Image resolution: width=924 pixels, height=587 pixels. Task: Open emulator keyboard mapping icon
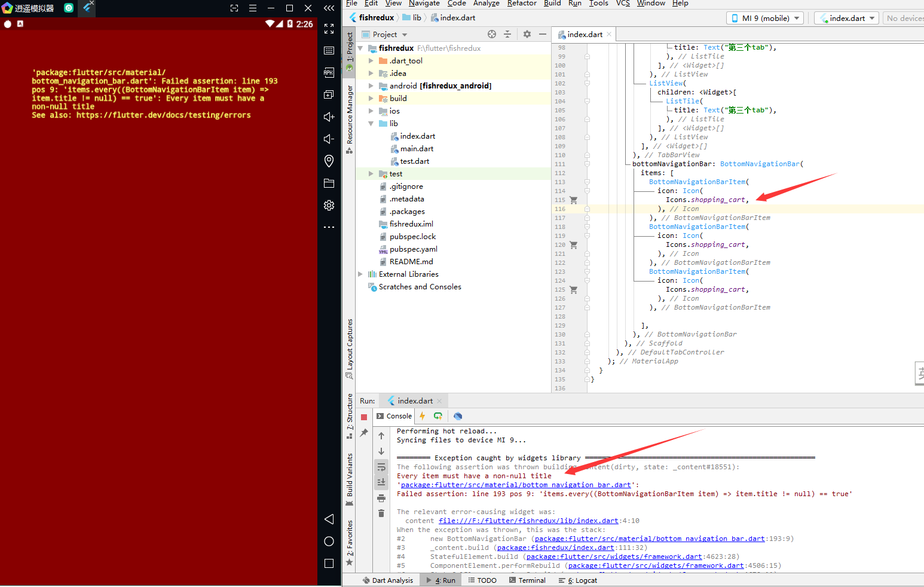pyautogui.click(x=329, y=50)
